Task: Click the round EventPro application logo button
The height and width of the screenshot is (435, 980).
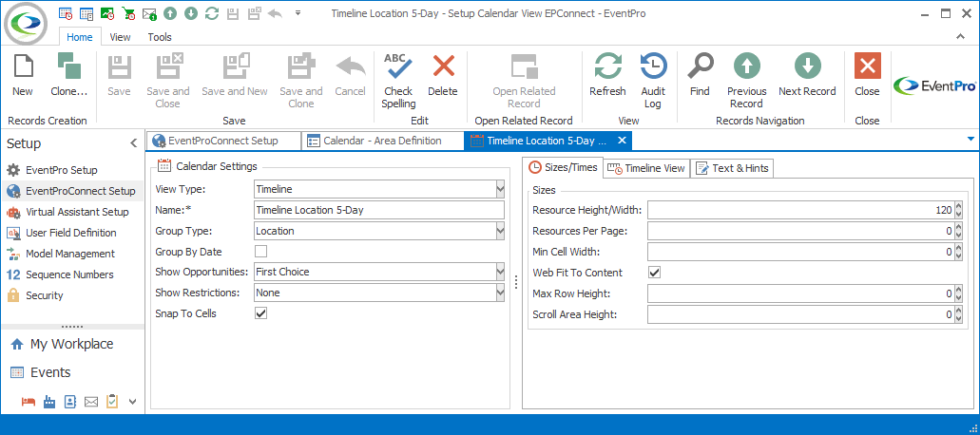Action: coord(26,24)
